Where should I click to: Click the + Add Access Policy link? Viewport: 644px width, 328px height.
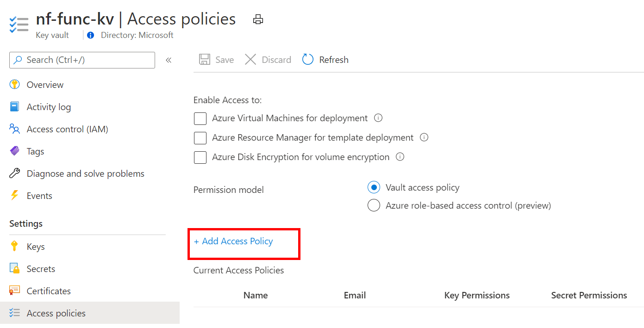click(233, 241)
